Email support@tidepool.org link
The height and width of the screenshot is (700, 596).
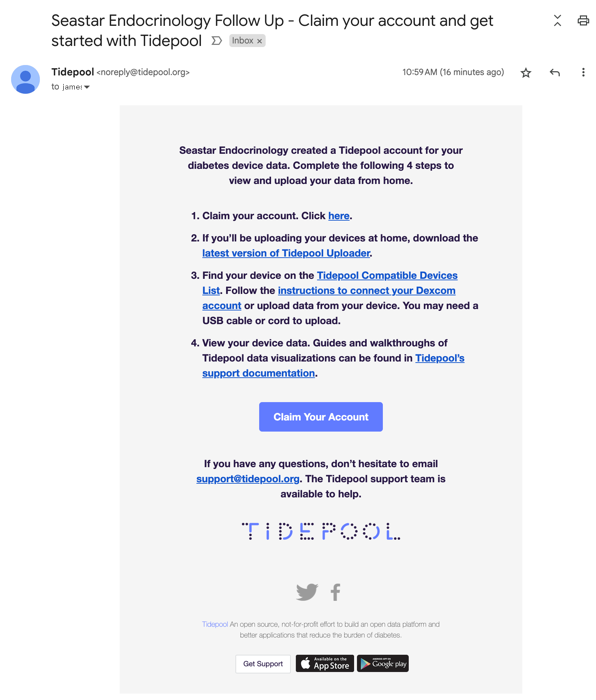click(x=248, y=479)
